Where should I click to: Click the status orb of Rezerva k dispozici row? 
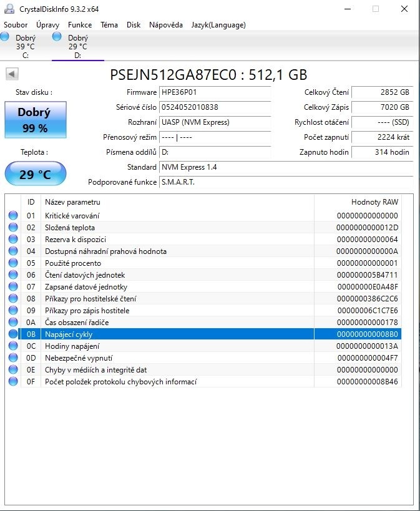point(13,239)
